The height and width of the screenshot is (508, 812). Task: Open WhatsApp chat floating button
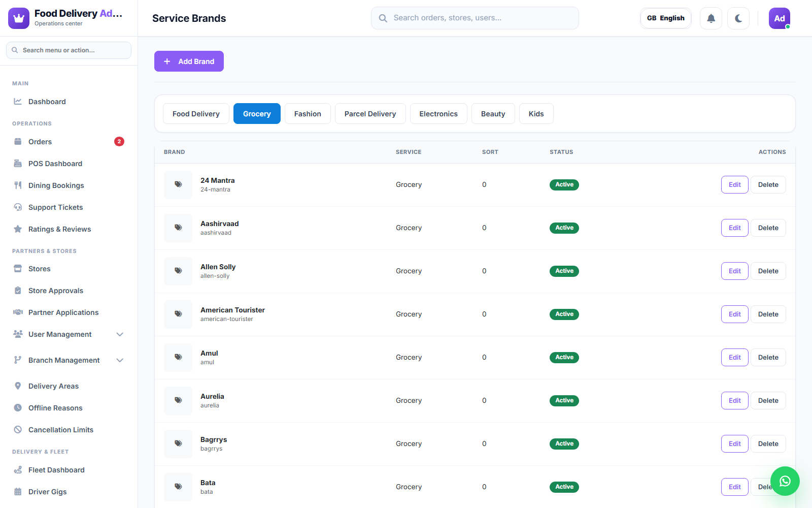coord(785,481)
